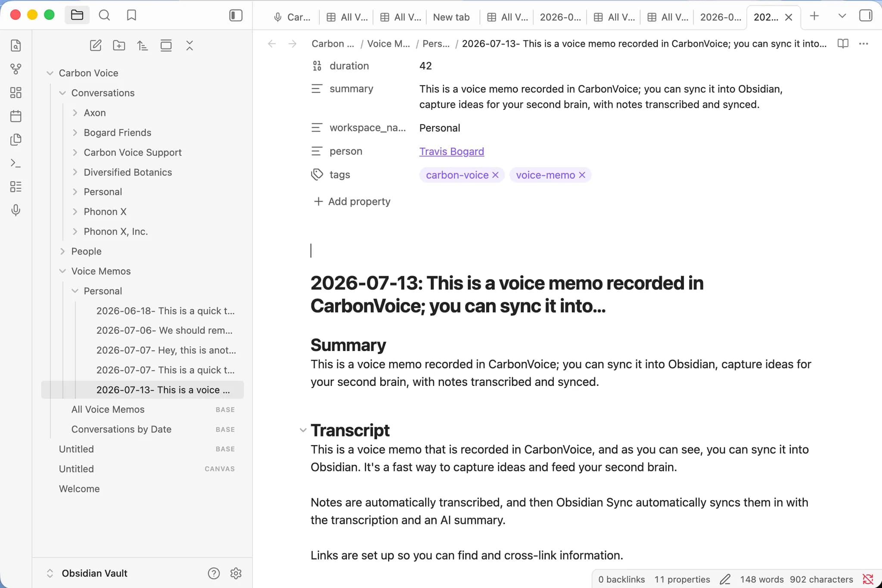The image size is (882, 588).
Task: Open quick switcher icon in ribbon
Action: (16, 46)
